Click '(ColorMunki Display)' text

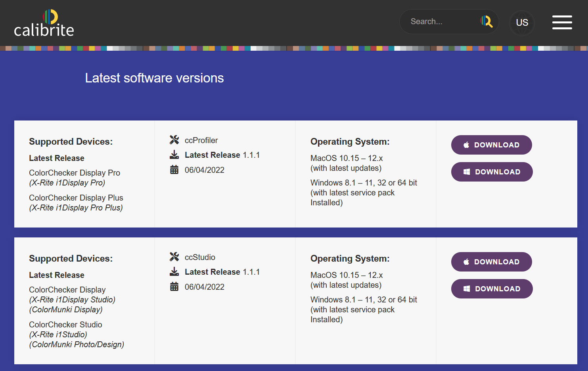pos(66,310)
